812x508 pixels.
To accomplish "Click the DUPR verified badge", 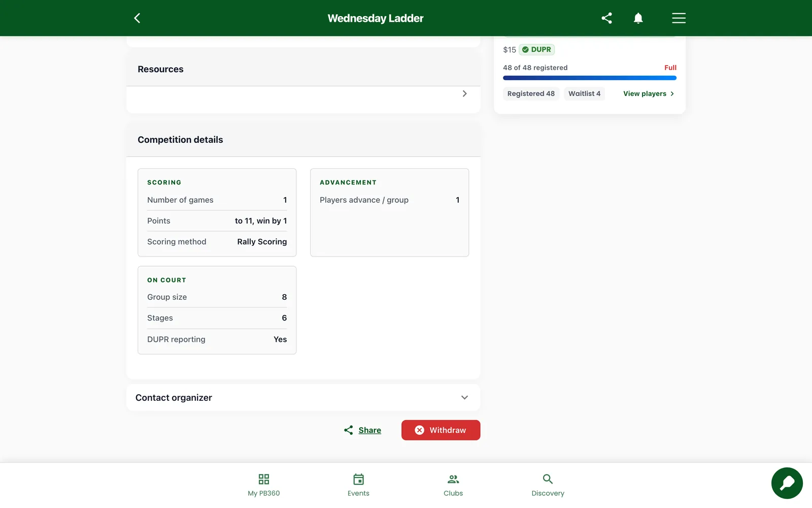I will tap(536, 50).
